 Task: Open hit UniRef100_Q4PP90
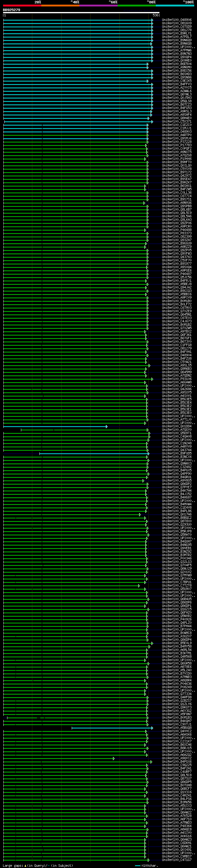click(177, 474)
